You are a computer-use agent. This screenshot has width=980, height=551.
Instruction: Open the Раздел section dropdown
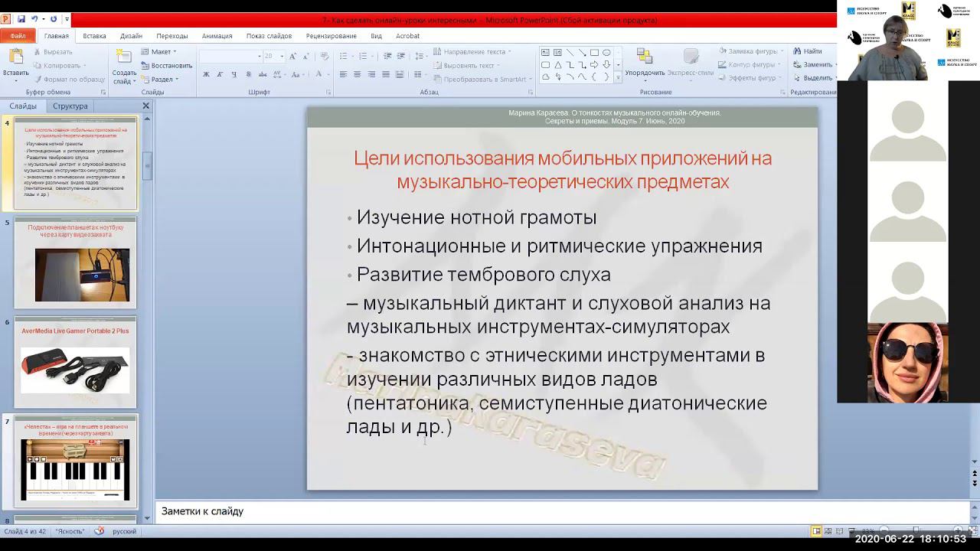coord(159,79)
